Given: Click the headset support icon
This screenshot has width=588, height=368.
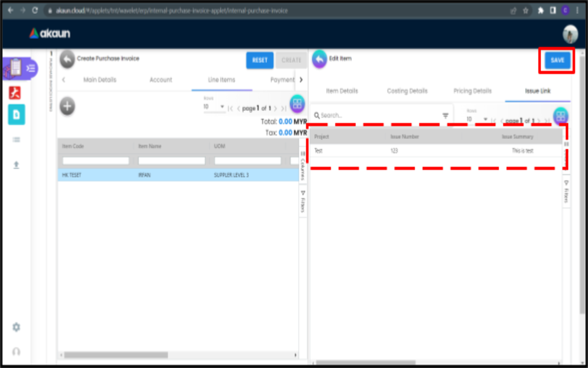Looking at the screenshot, I should [16, 352].
